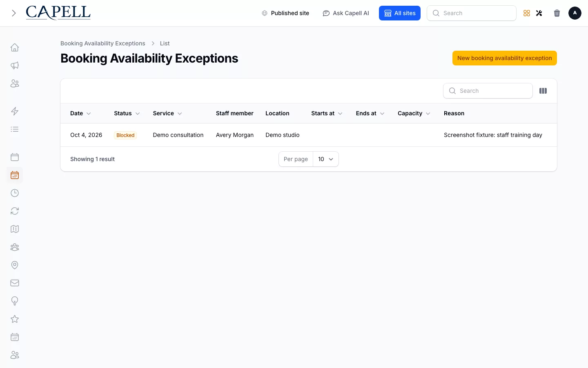Sort the table by Ends at column
This screenshot has height=368, width=588.
370,113
